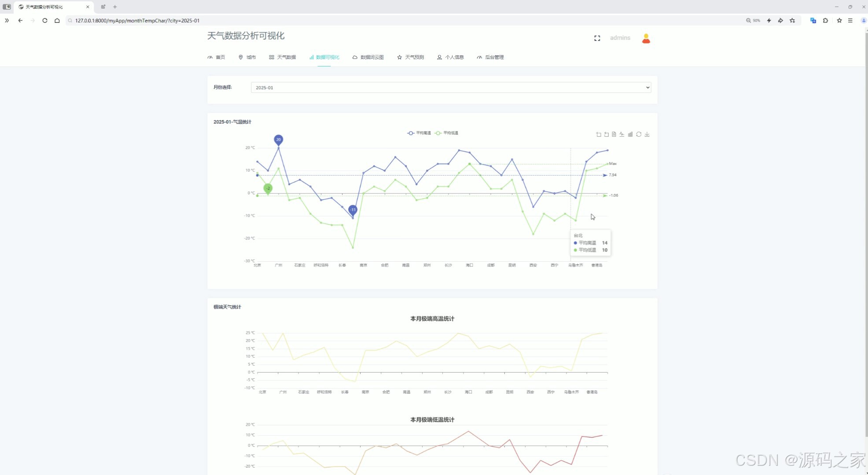The width and height of the screenshot is (868, 475).
Task: Click the max temperature 20 marker pin
Action: [278, 139]
